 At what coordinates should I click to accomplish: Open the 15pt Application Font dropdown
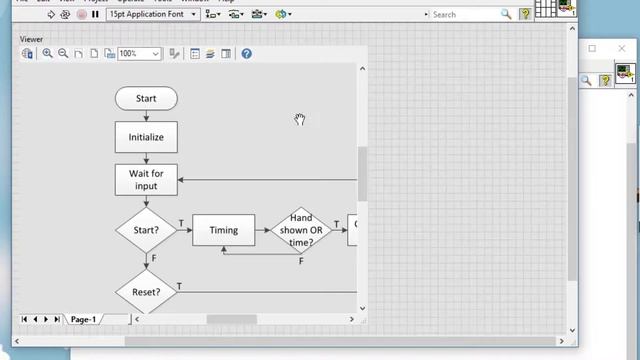(x=153, y=14)
